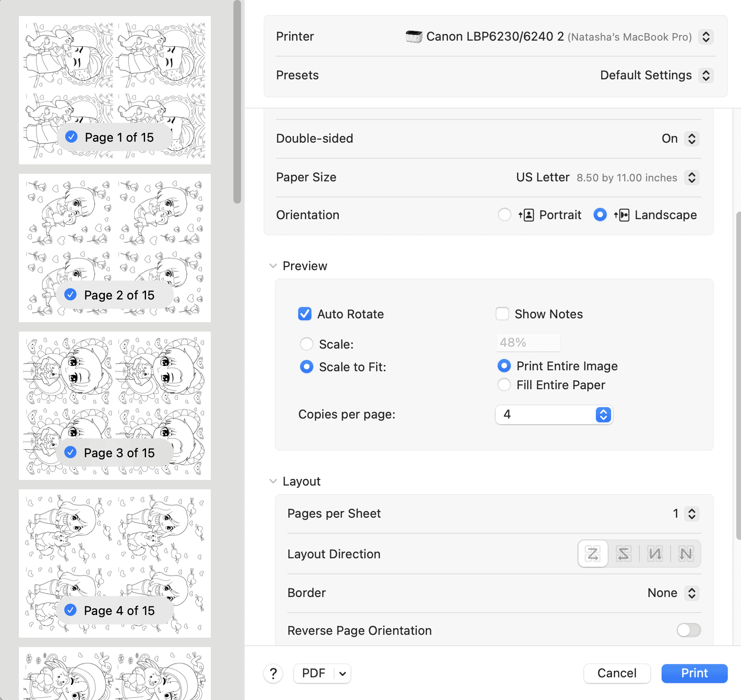
Task: Select the N-pattern layout direction icon
Action: pyautogui.click(x=686, y=554)
